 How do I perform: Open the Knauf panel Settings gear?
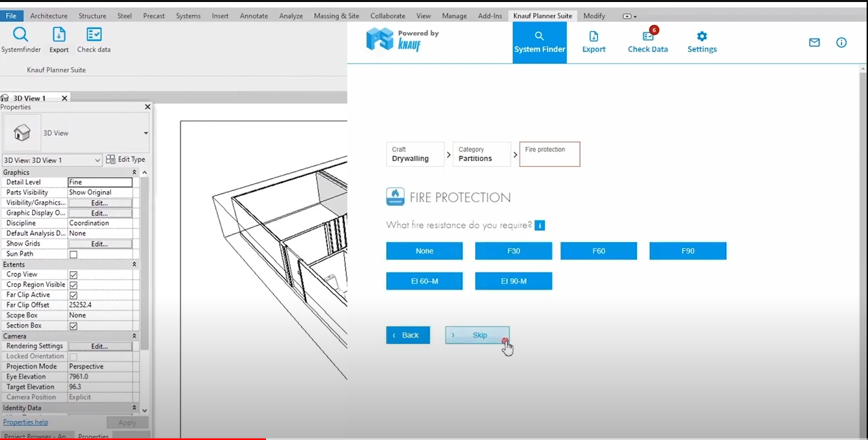(702, 42)
